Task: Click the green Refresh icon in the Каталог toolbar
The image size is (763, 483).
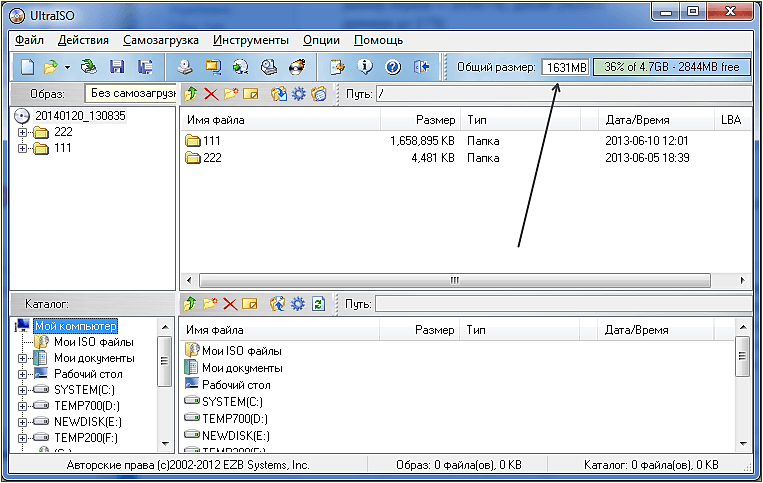Action: tap(318, 304)
